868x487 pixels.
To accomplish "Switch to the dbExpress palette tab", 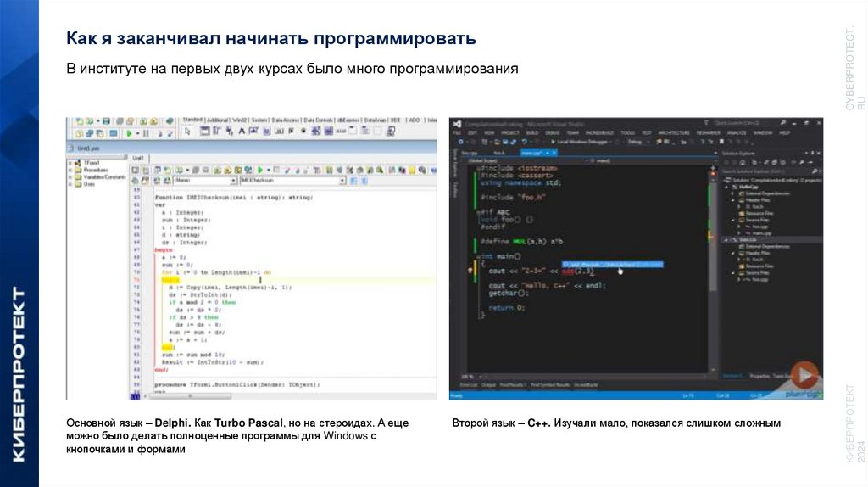I will pos(348,120).
